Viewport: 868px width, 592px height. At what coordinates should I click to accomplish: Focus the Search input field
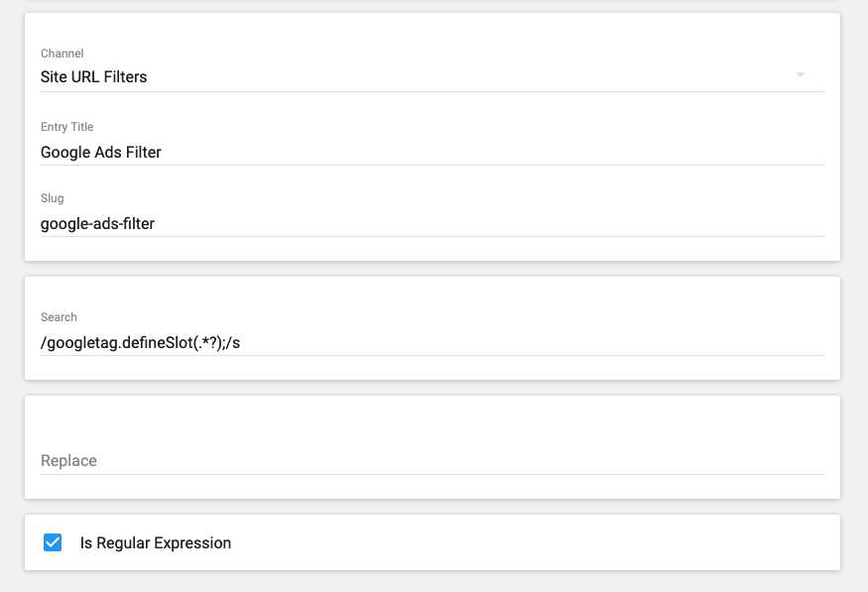432,342
